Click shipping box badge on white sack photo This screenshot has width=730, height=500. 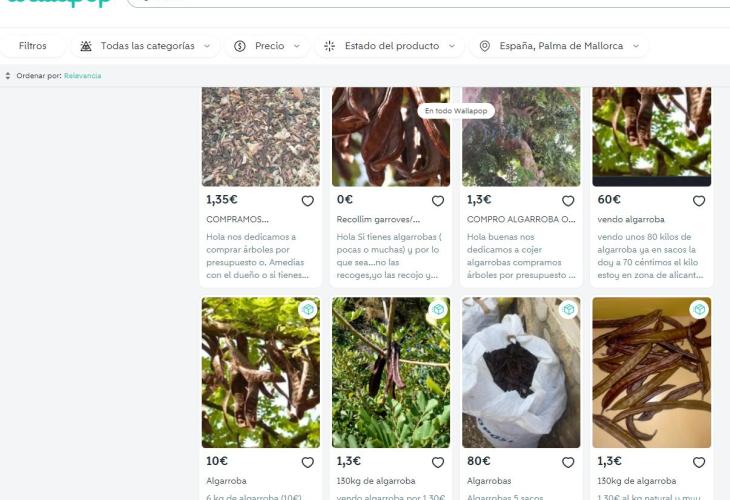[x=568, y=310]
